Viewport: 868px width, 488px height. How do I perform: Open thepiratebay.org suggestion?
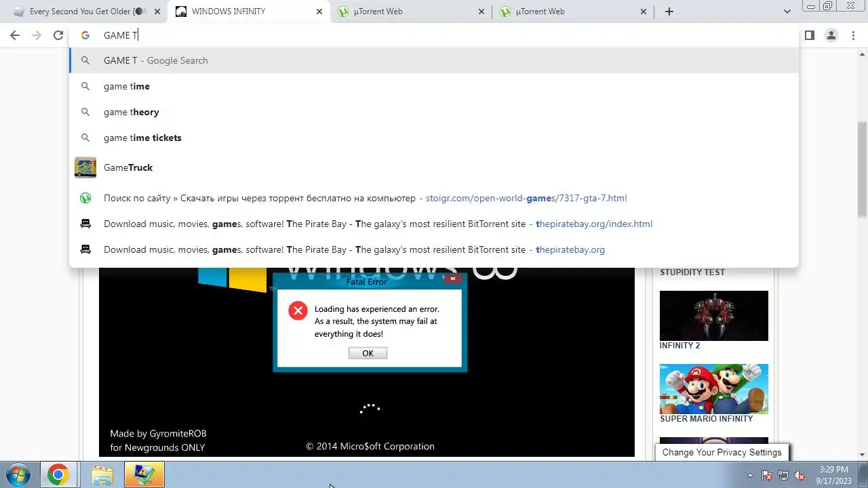coord(434,249)
